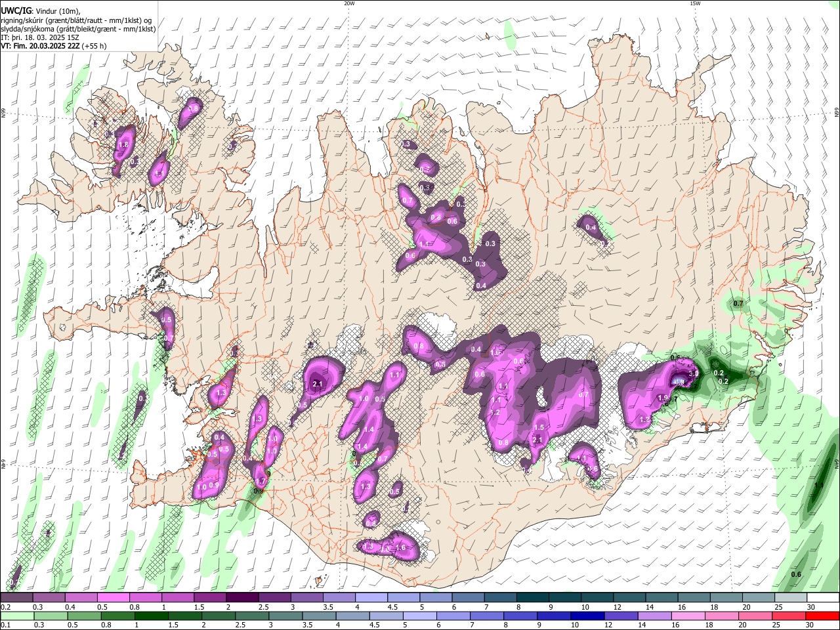The height and width of the screenshot is (630, 840).
Task: Click the 64N latitude label on right edge
Action: [x=836, y=464]
